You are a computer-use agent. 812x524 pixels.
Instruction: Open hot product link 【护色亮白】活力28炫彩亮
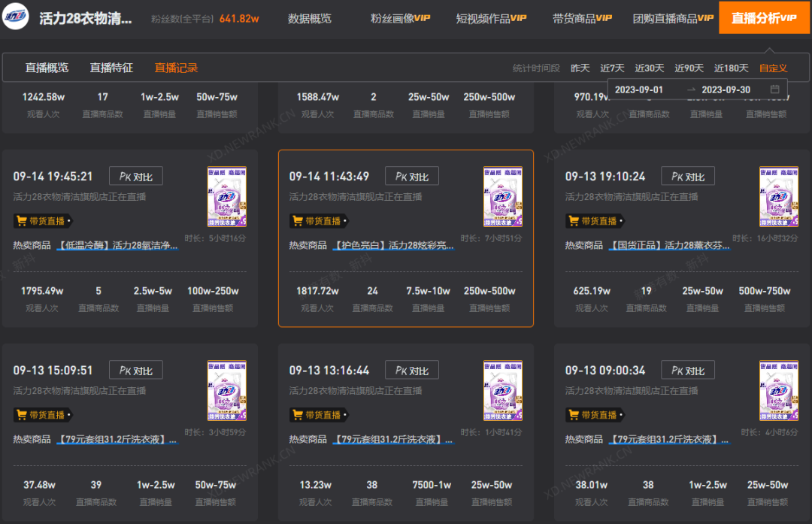pyautogui.click(x=393, y=245)
